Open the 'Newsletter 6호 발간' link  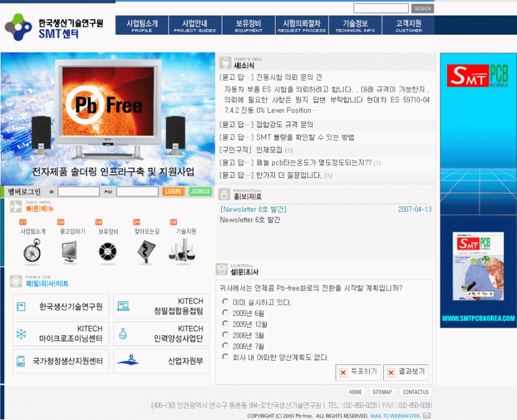coord(253,209)
